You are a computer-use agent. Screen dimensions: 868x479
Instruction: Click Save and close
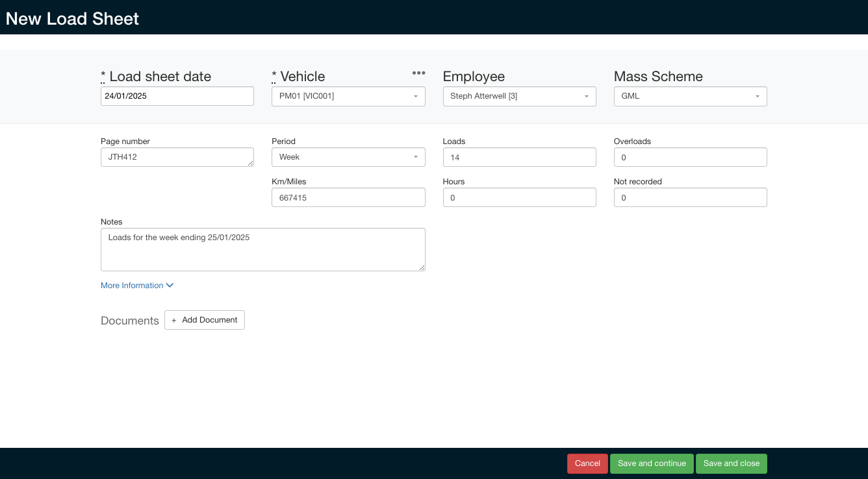pos(732,463)
